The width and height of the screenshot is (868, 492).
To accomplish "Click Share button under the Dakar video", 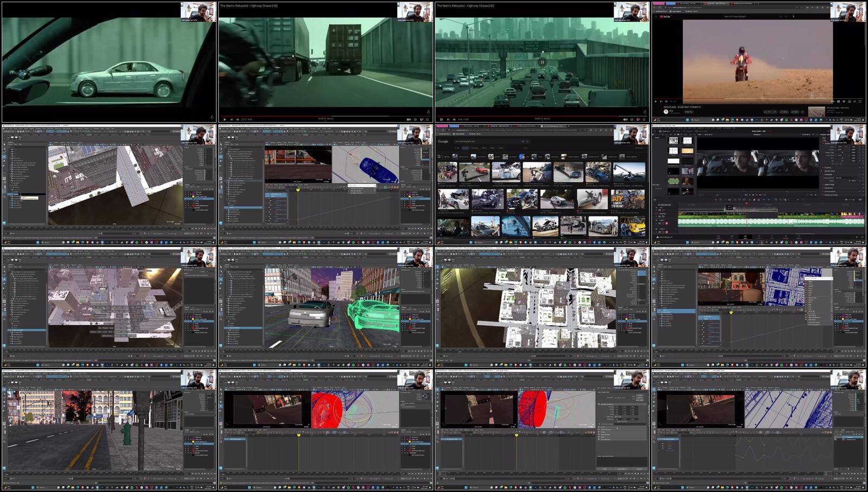I will click(784, 112).
